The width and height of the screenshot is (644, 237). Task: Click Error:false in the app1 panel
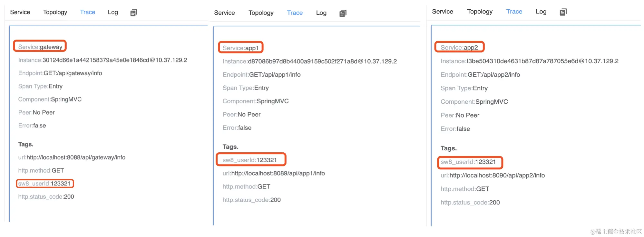237,128
